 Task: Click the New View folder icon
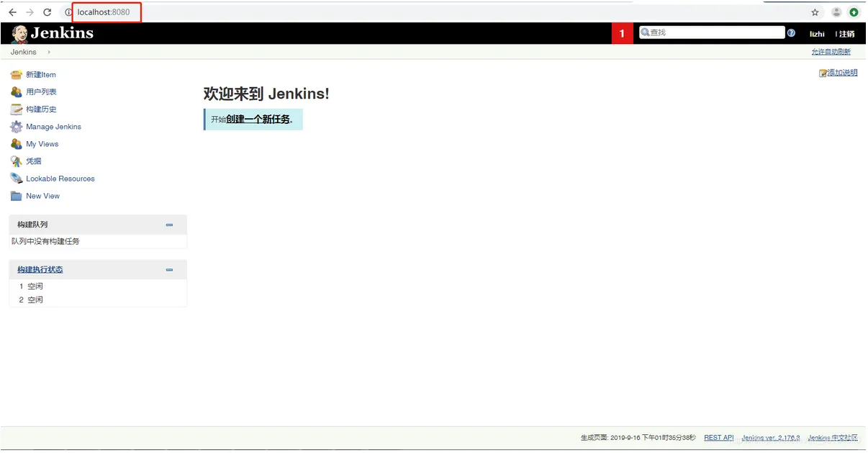click(17, 196)
